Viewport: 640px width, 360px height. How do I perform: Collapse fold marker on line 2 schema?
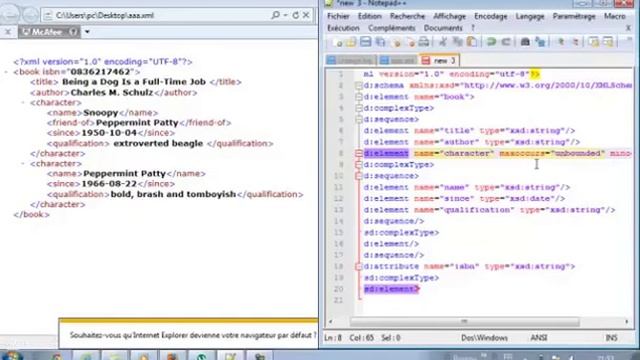(358, 86)
